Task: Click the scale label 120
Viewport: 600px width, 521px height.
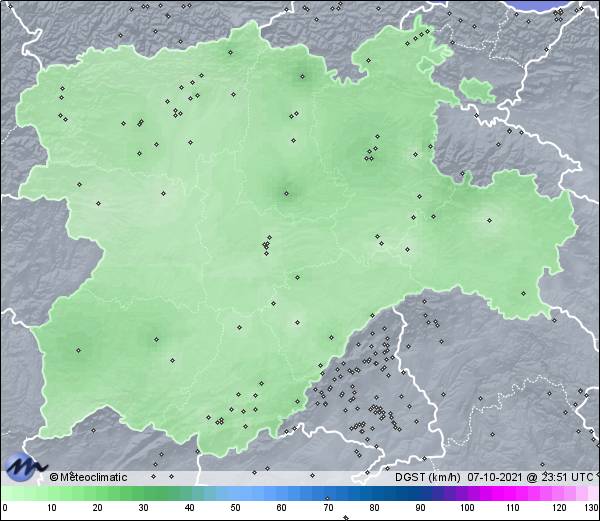Action: pyautogui.click(x=559, y=508)
